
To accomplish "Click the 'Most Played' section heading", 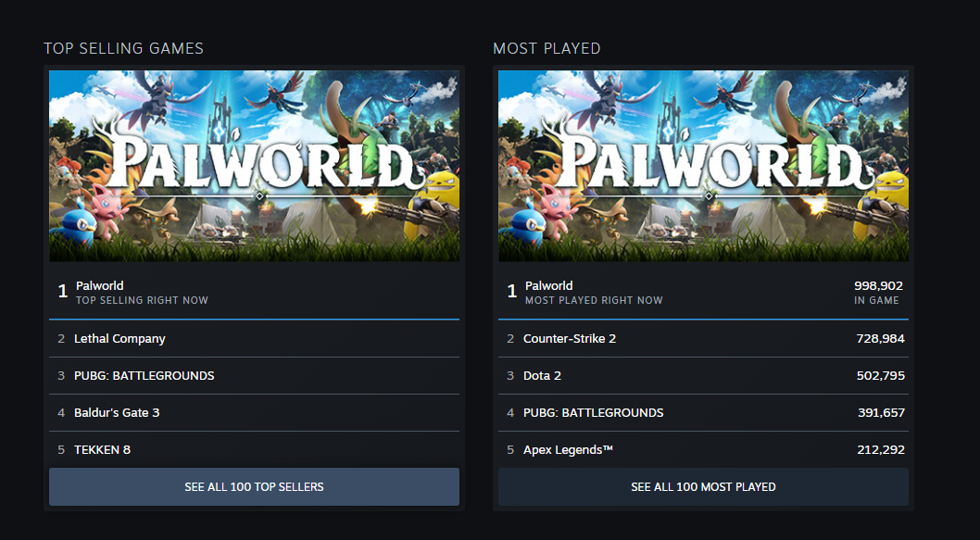I will tap(547, 48).
